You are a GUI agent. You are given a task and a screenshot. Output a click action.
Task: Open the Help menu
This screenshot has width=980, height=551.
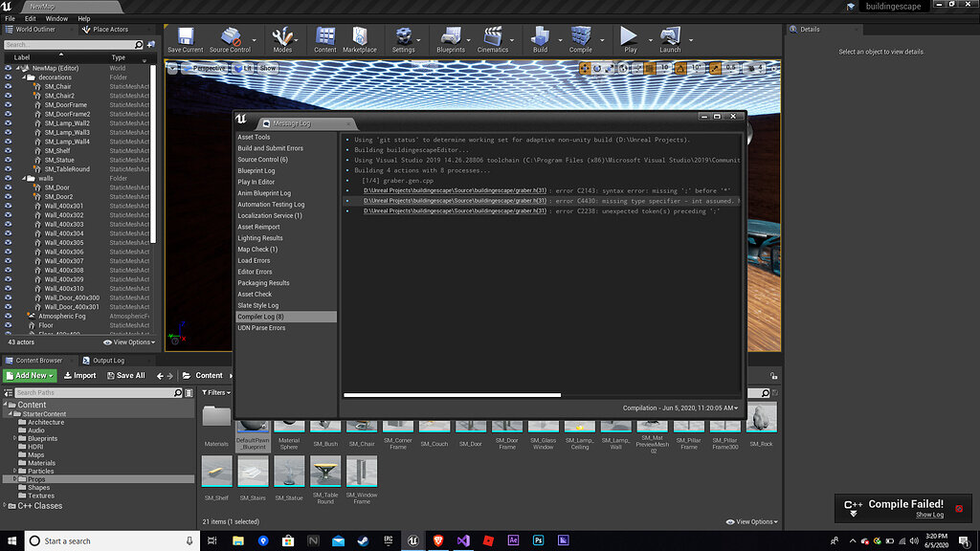(84, 19)
